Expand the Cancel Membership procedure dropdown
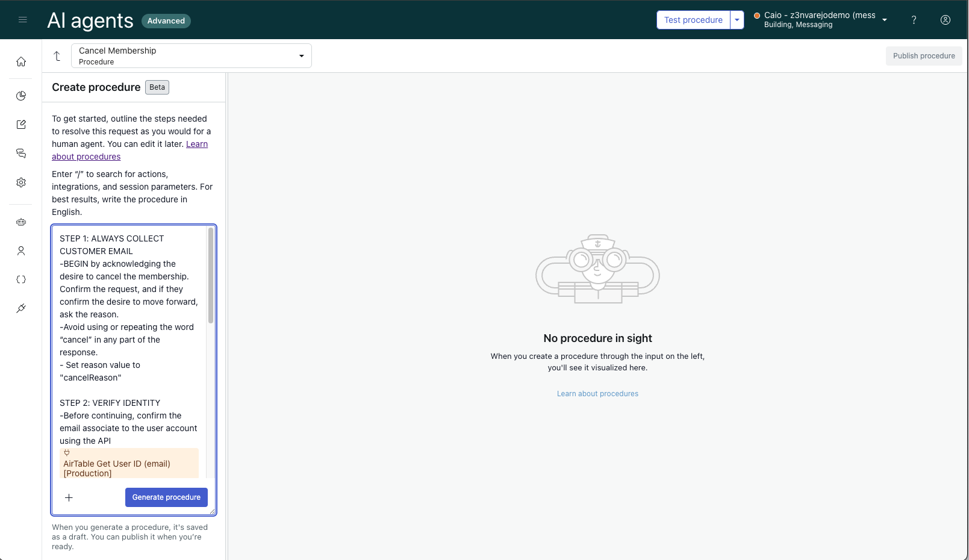969x560 pixels. point(301,56)
